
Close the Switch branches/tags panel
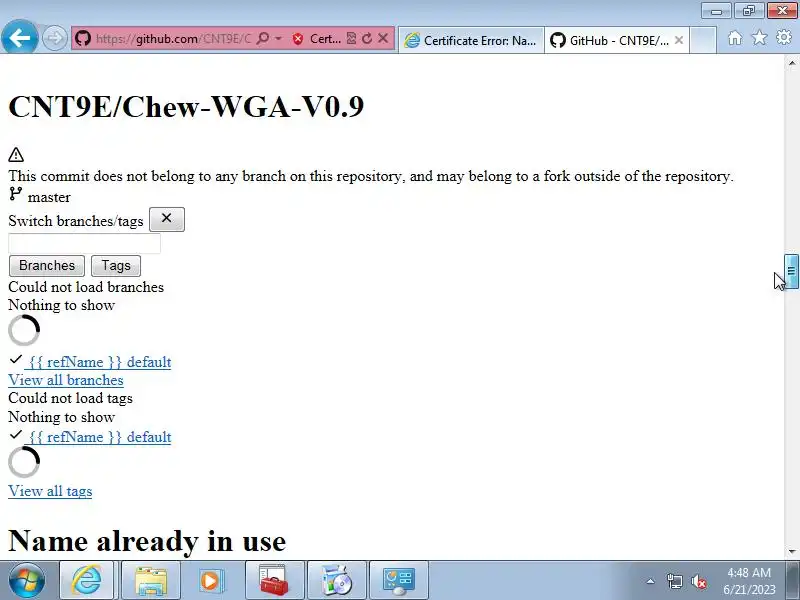(x=166, y=219)
